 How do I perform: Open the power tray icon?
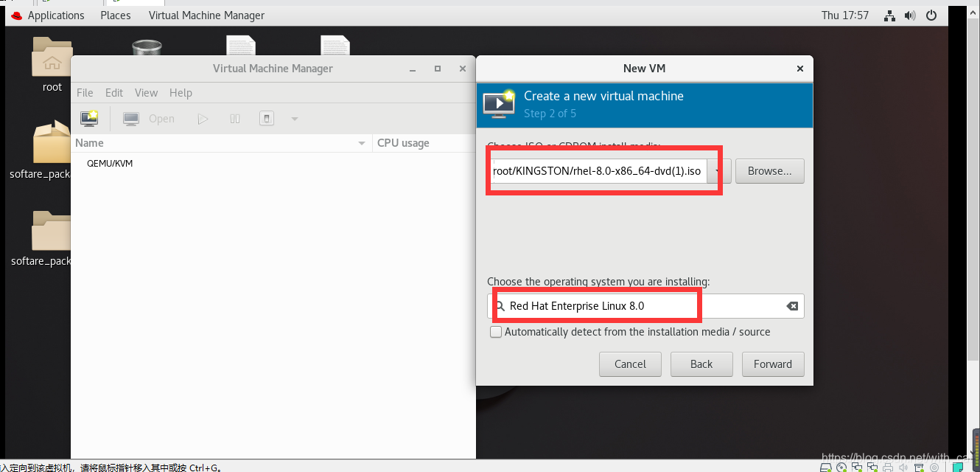[x=931, y=15]
